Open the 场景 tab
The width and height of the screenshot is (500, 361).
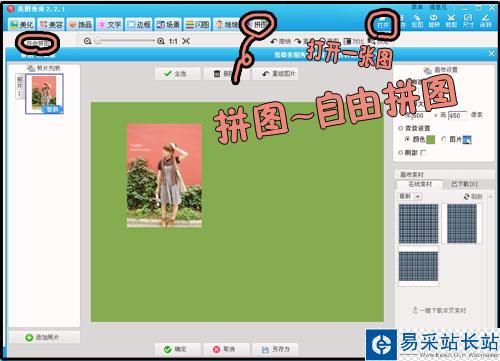pos(168,24)
